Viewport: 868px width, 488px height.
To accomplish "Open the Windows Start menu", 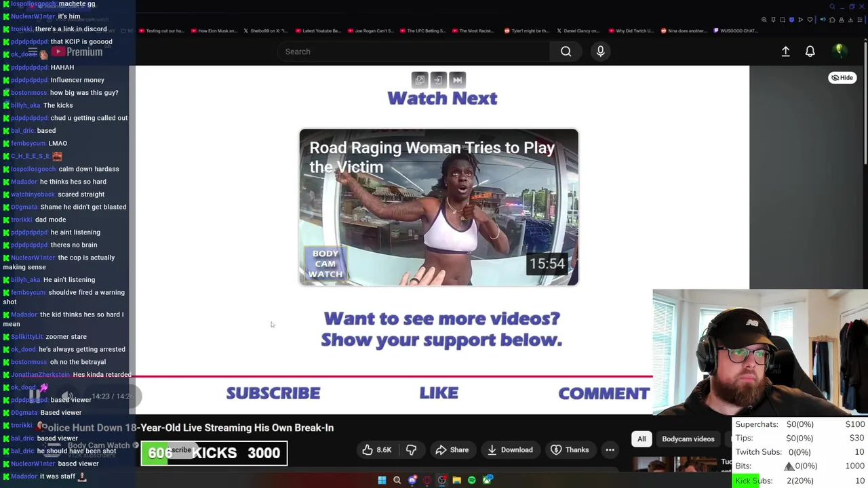I will coord(382,481).
